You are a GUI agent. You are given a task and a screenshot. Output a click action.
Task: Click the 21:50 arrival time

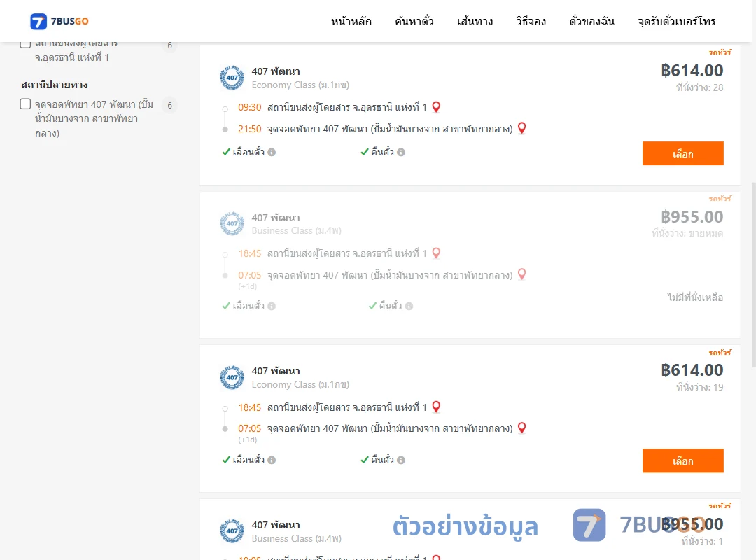[x=250, y=129]
